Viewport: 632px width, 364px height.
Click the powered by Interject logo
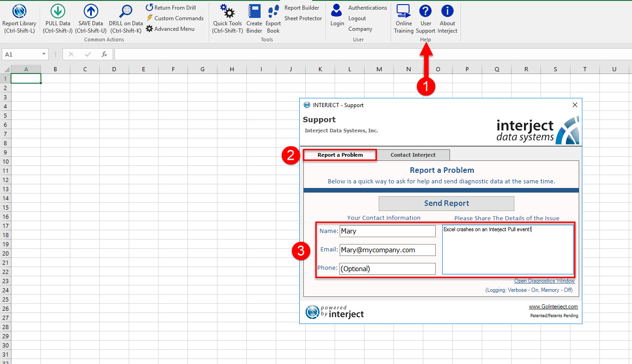coord(335,312)
